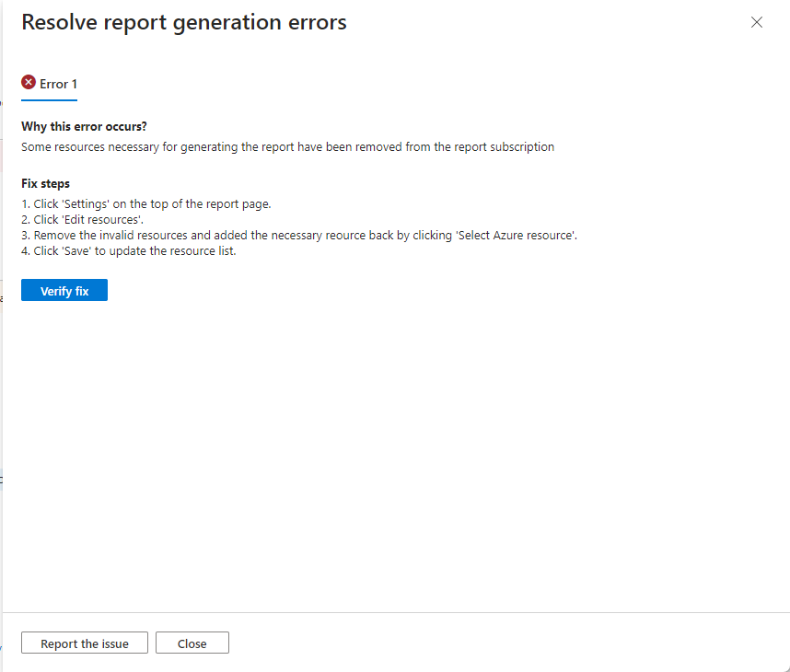Open Report the issue

tap(85, 643)
